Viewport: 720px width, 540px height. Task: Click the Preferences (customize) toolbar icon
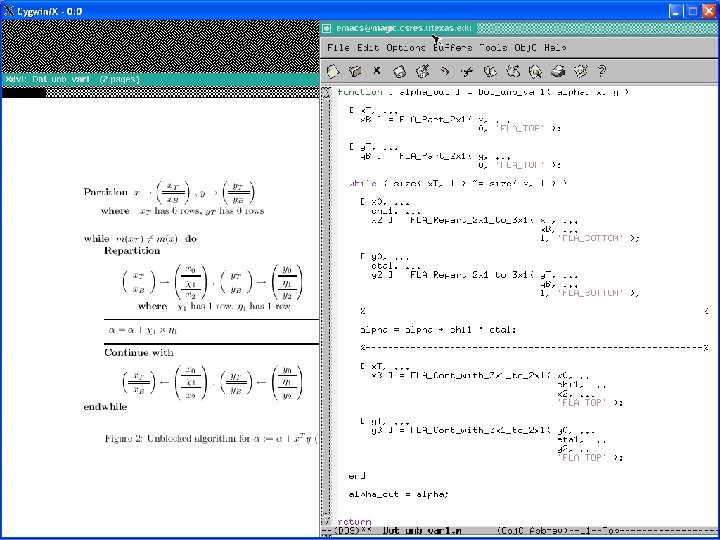click(580, 71)
